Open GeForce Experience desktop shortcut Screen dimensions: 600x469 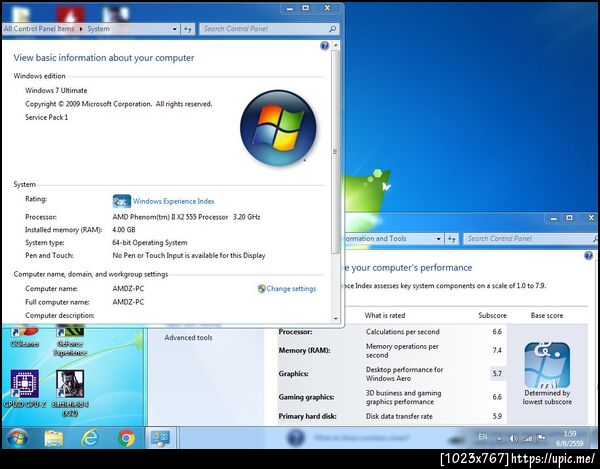click(x=70, y=340)
